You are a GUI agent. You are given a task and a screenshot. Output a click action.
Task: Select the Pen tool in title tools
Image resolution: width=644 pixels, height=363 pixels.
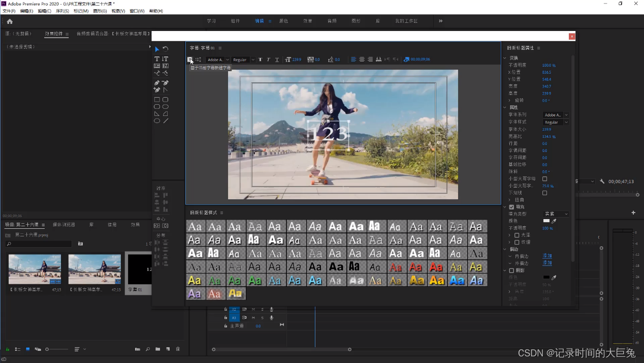[157, 83]
